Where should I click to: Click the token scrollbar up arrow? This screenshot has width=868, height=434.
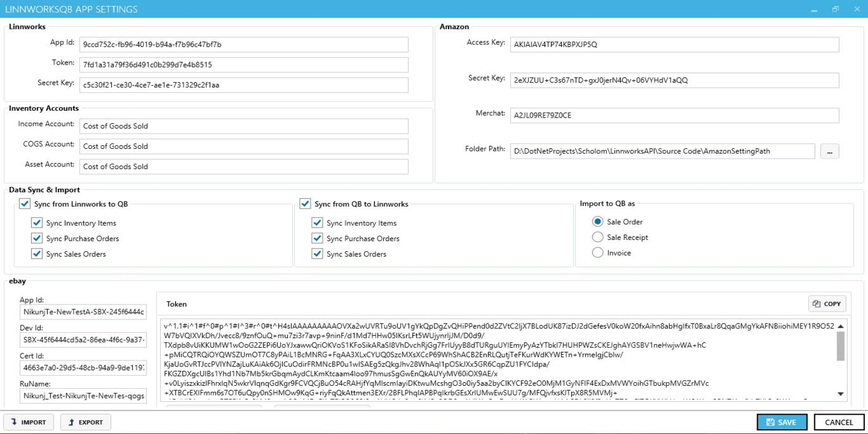click(x=840, y=326)
